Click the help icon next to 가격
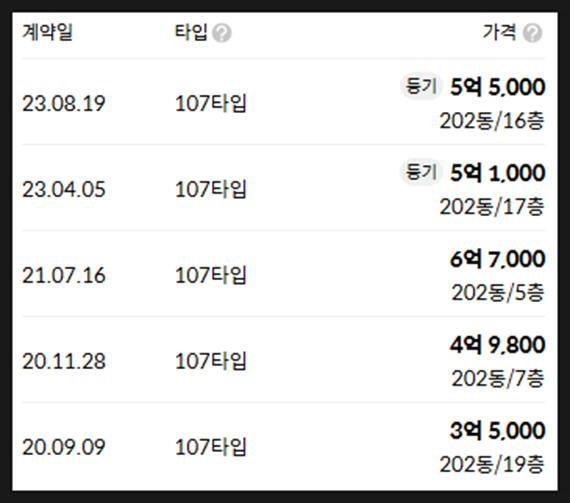The height and width of the screenshot is (503, 570). pos(532,33)
